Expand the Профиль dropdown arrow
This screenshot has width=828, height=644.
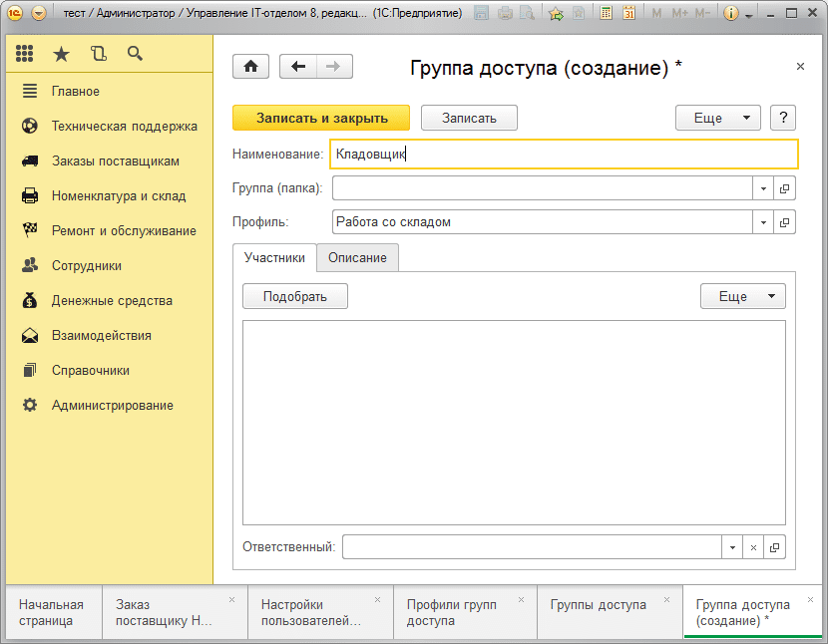coord(763,222)
